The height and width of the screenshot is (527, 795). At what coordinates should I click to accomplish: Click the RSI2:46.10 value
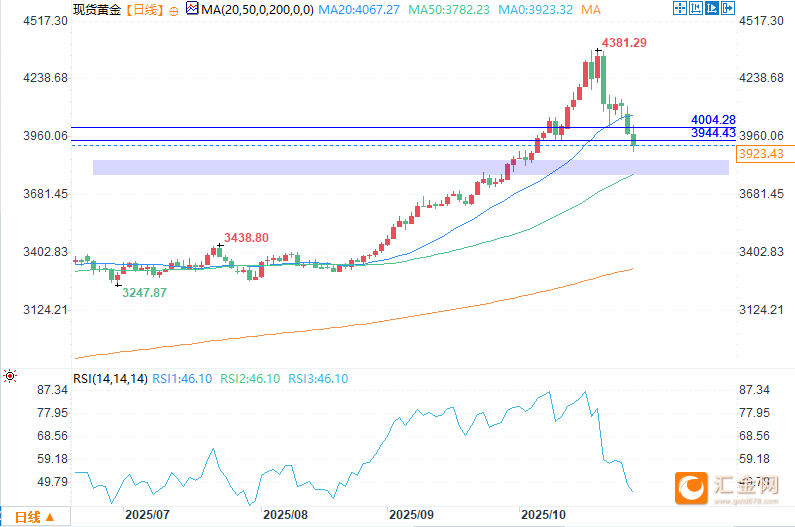click(250, 379)
